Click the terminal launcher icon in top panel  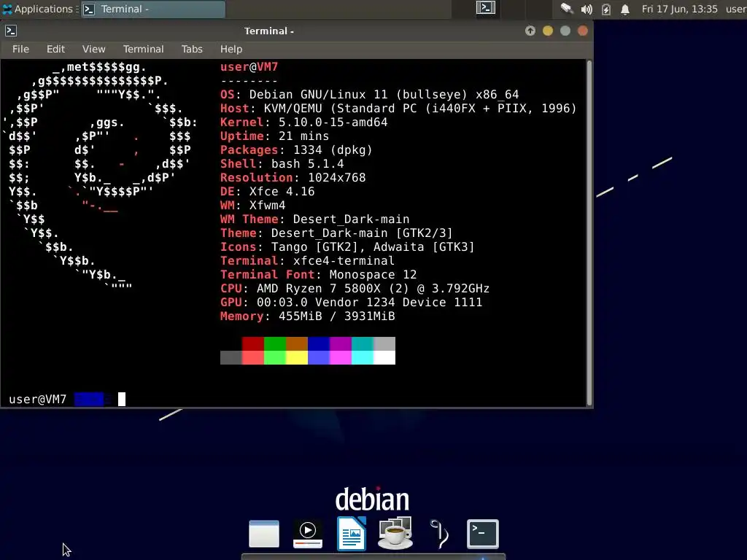click(485, 8)
